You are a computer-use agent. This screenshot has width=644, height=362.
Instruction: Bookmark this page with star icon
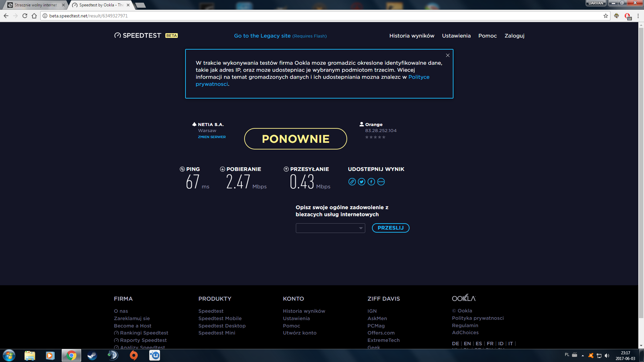(606, 16)
